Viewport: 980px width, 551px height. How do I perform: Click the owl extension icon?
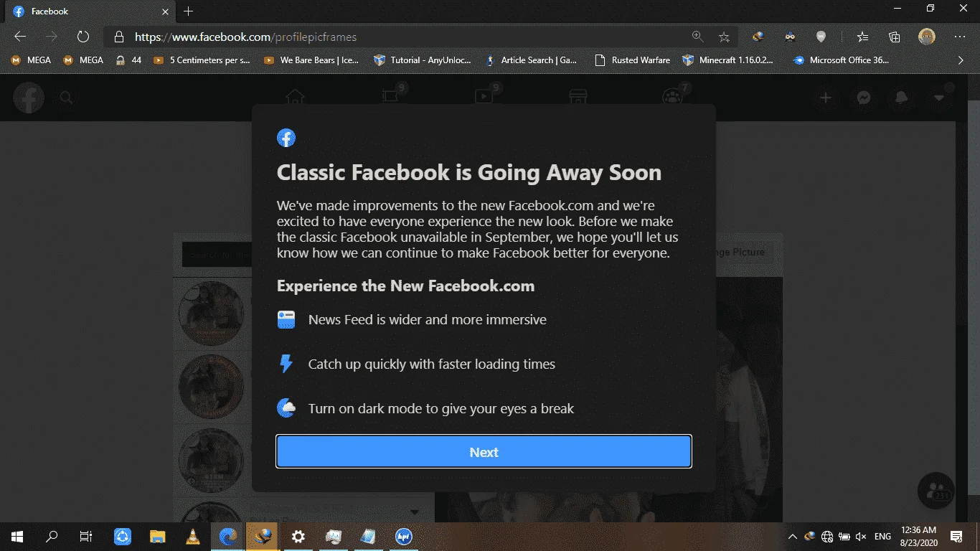[790, 37]
